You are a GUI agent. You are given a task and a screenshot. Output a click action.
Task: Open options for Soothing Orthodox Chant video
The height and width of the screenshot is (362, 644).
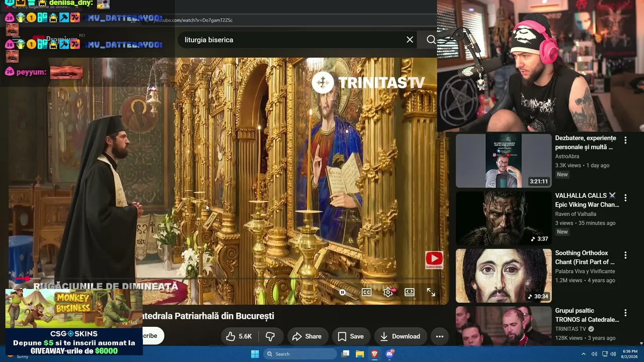pos(625,255)
